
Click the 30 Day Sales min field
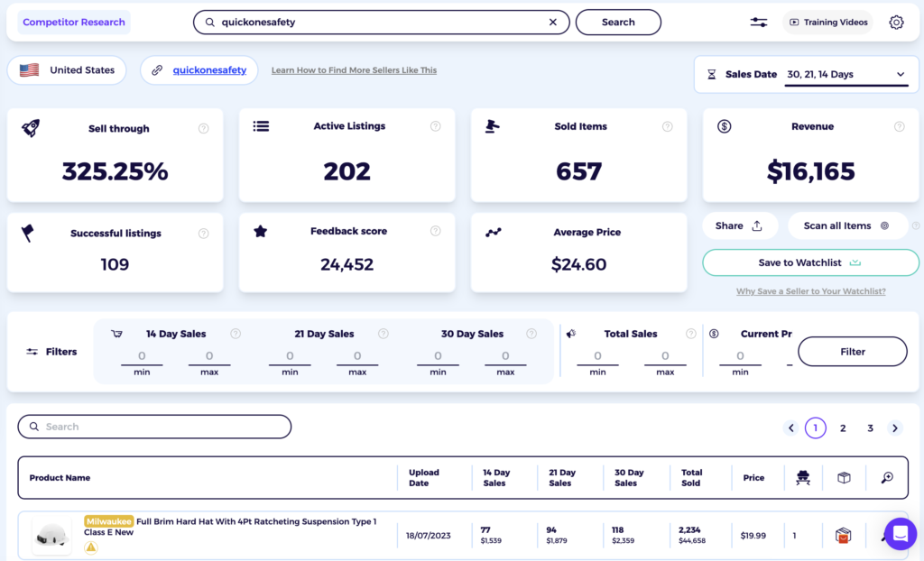[x=438, y=356]
